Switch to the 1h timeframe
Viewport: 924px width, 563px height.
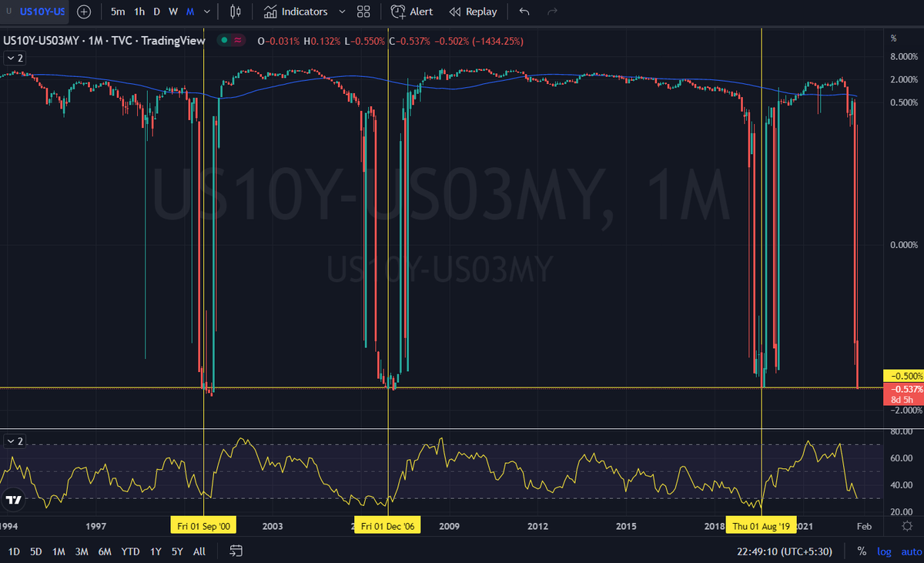[x=139, y=12]
